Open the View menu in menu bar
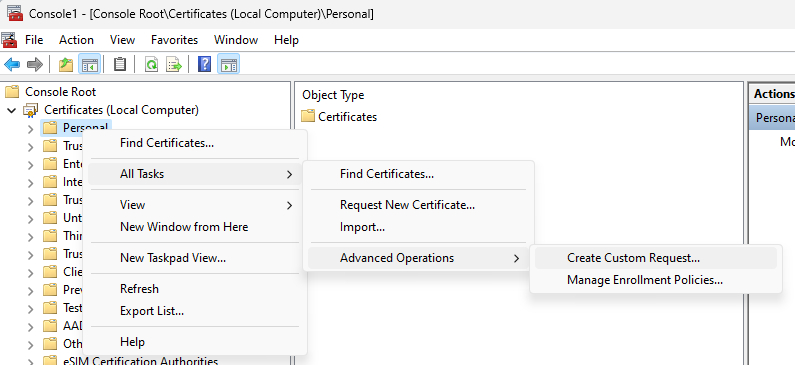The image size is (795, 365). [x=122, y=40]
